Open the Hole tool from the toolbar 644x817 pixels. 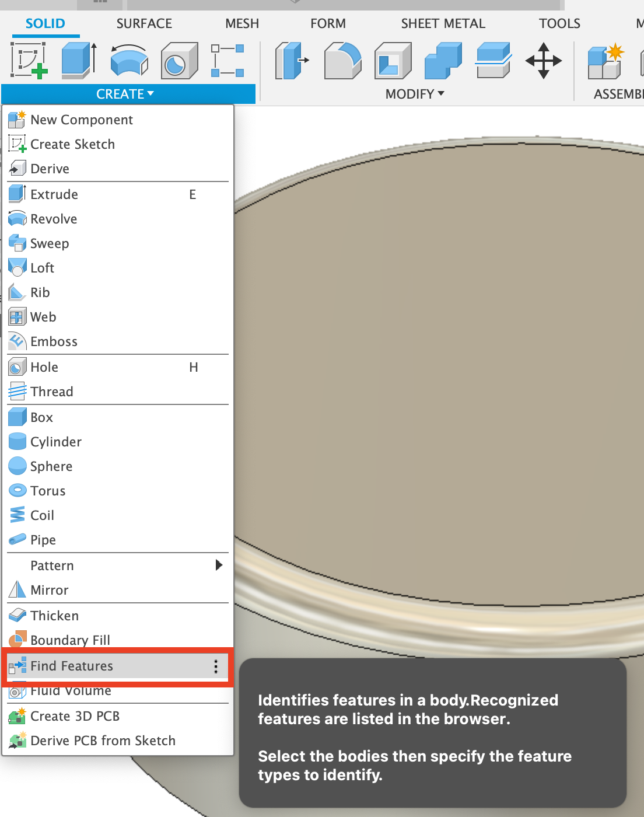(179, 60)
